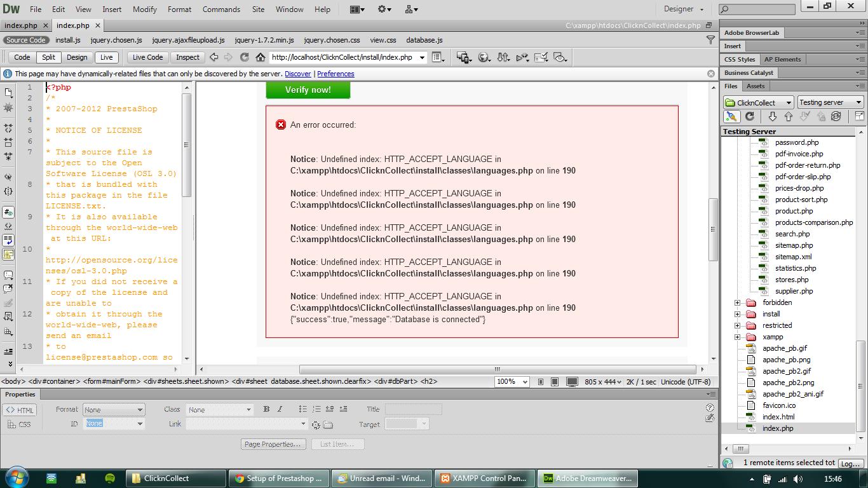Click the W3C Validation icon
Screen dimensions: 868x488
pos(523,57)
